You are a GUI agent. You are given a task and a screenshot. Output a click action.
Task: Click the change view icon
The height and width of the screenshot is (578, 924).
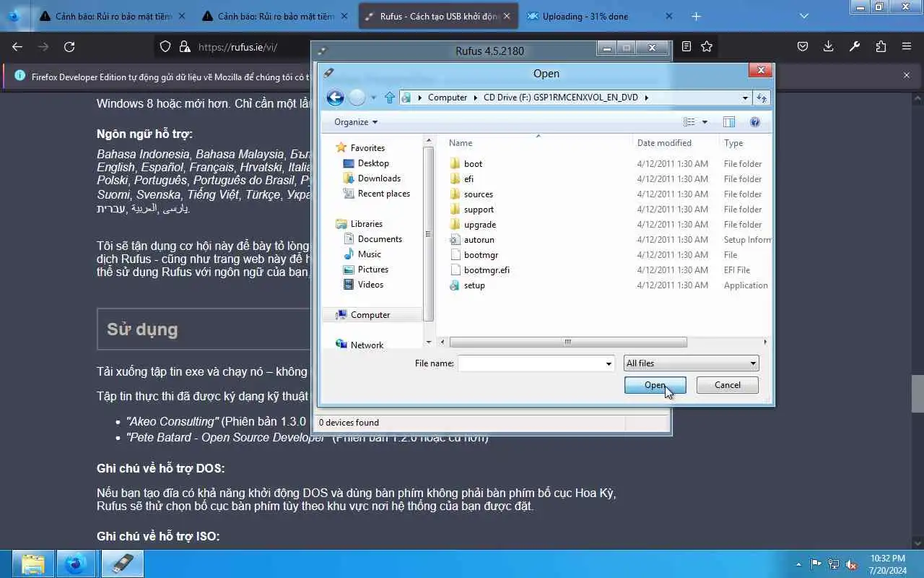[x=689, y=122]
